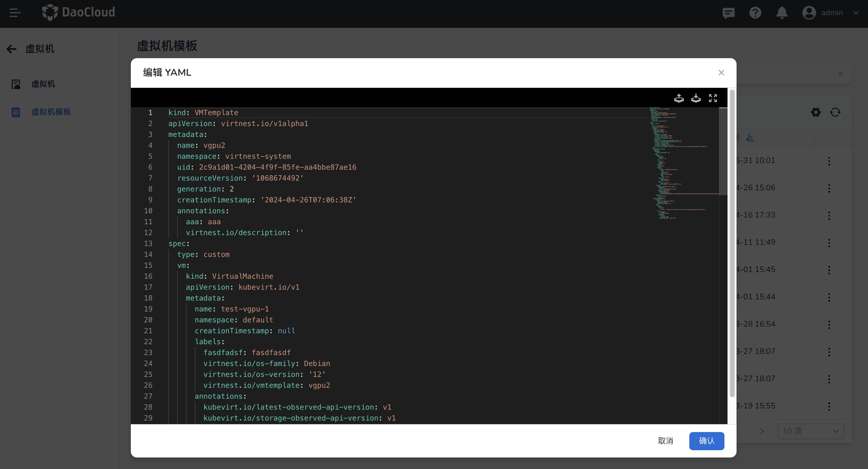The height and width of the screenshot is (469, 868).
Task: Go back using the arrow beside 虚拟机
Action: click(x=12, y=49)
